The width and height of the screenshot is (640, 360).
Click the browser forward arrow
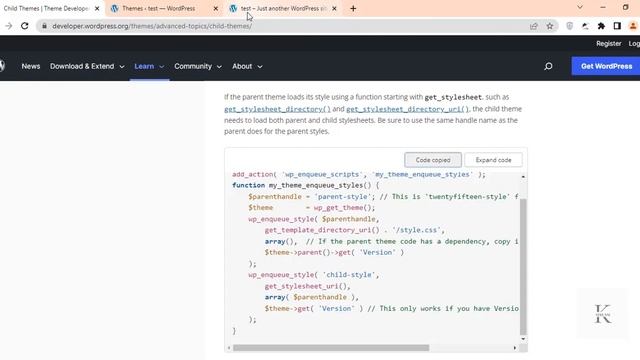[9, 26]
